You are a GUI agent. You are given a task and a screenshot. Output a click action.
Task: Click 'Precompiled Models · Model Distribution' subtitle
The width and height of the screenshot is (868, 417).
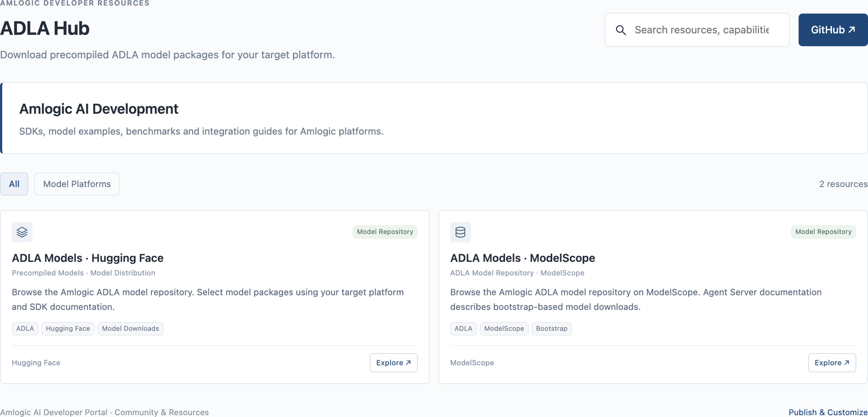tap(83, 273)
